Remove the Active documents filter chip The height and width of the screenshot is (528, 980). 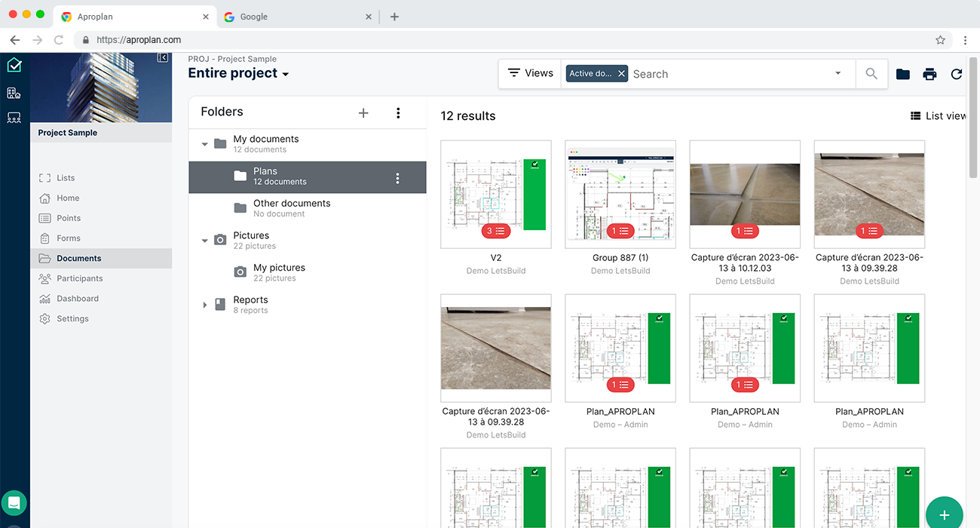click(621, 74)
